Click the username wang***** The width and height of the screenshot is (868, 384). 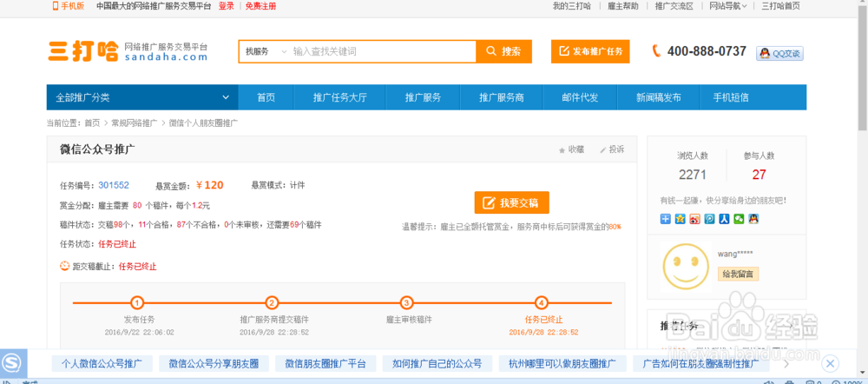click(x=735, y=254)
